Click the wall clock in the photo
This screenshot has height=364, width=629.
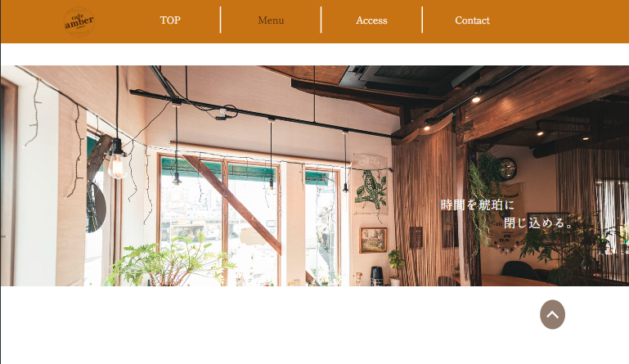pos(507,169)
